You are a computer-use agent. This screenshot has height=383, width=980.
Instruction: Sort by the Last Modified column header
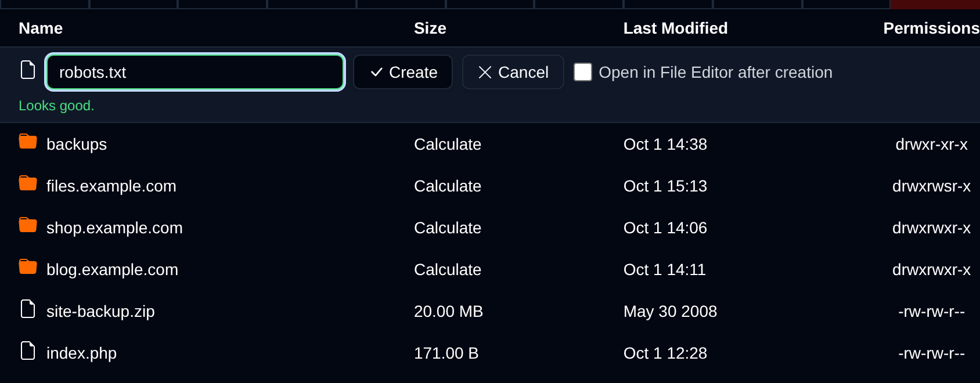676,28
